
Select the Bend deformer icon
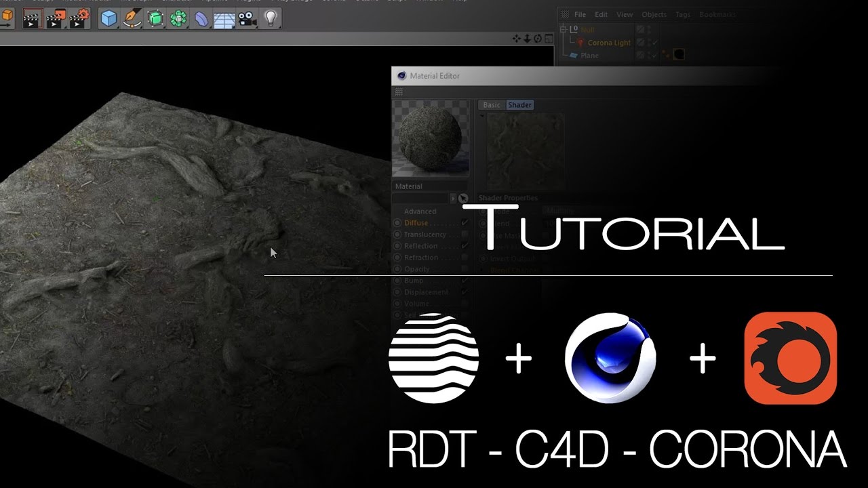(x=202, y=18)
